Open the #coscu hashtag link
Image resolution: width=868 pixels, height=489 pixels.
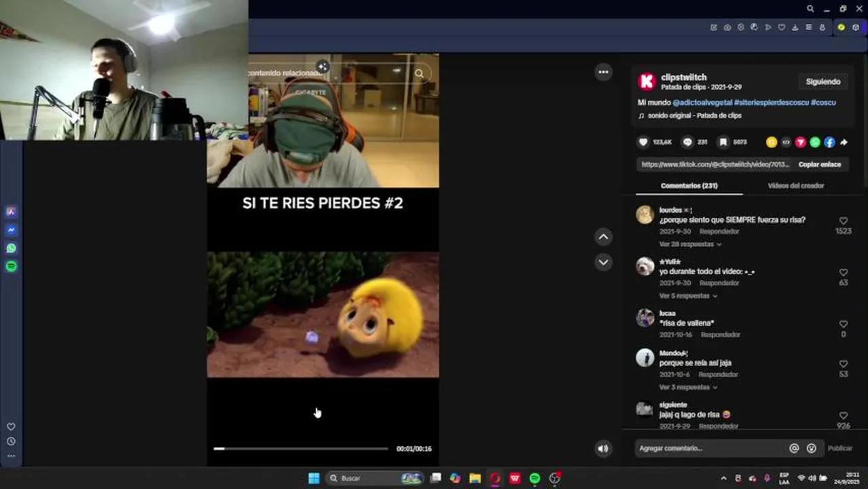pos(823,103)
